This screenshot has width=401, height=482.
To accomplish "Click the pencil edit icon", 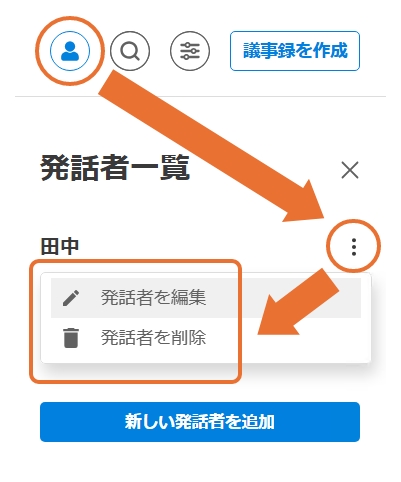I will pyautogui.click(x=71, y=298).
